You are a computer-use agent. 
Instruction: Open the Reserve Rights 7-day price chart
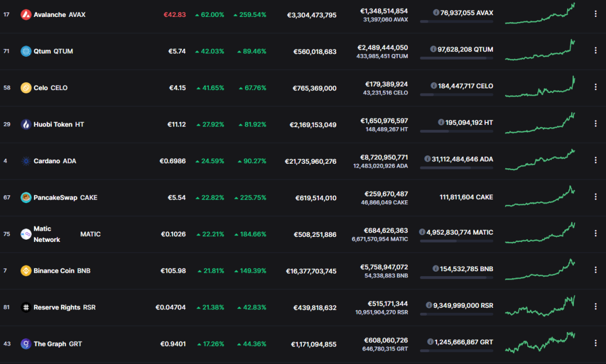540,306
